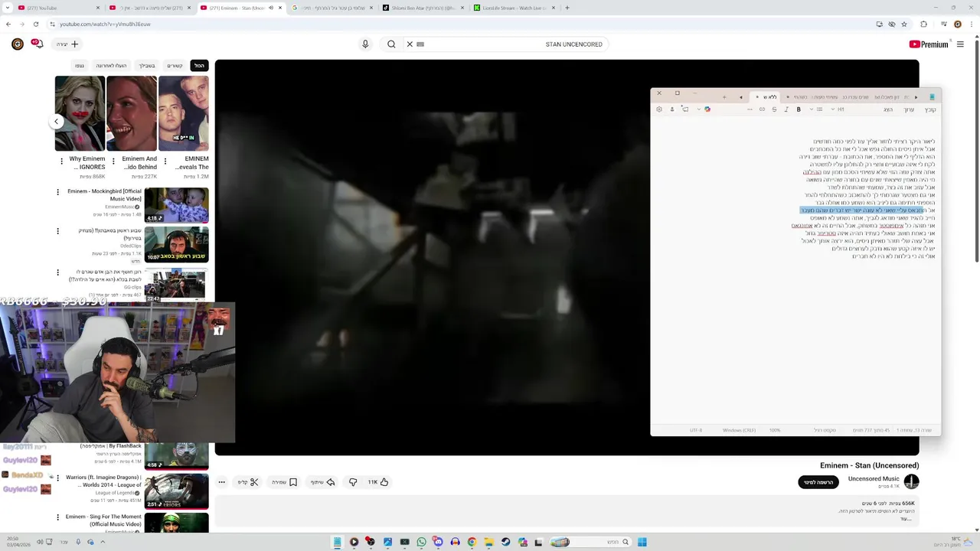Open the 'EMINEM Reveals The' short thumbnail
This screenshot has width=980, height=551.
click(183, 113)
